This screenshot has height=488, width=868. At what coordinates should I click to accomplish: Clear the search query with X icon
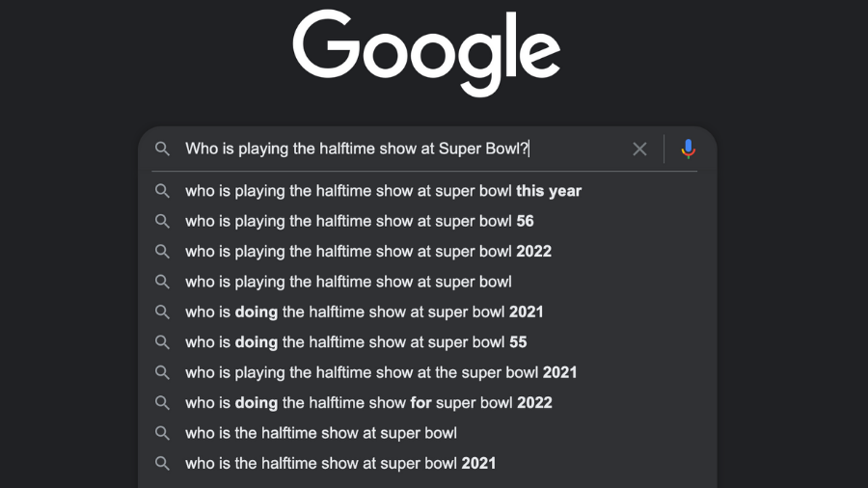[639, 149]
